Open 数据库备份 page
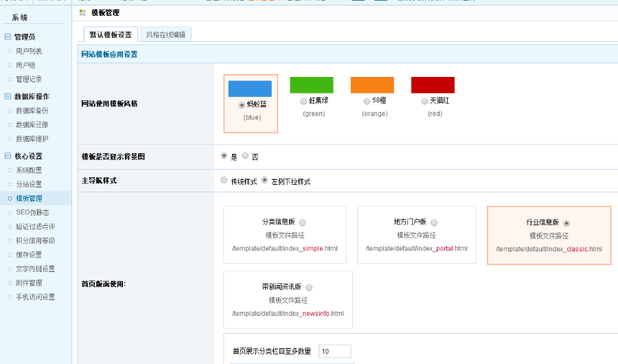Screen dimensions: 618x364 pos(32,111)
